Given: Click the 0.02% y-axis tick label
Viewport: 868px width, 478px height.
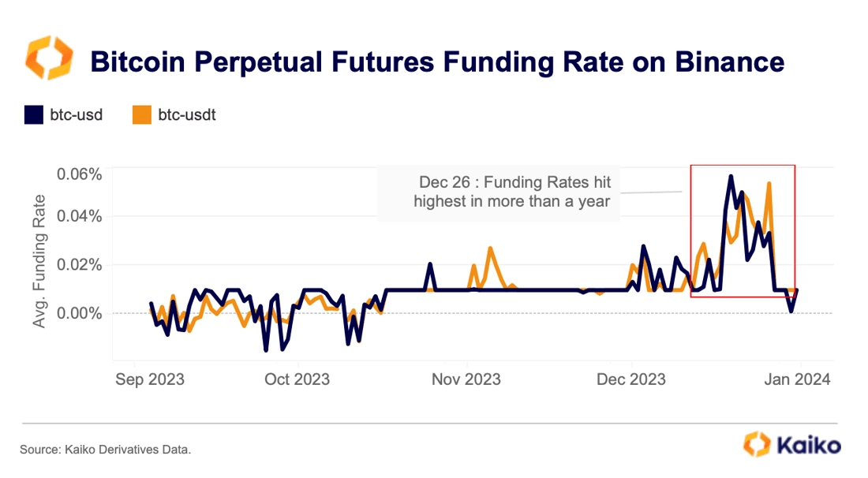Looking at the screenshot, I should coord(80,265).
